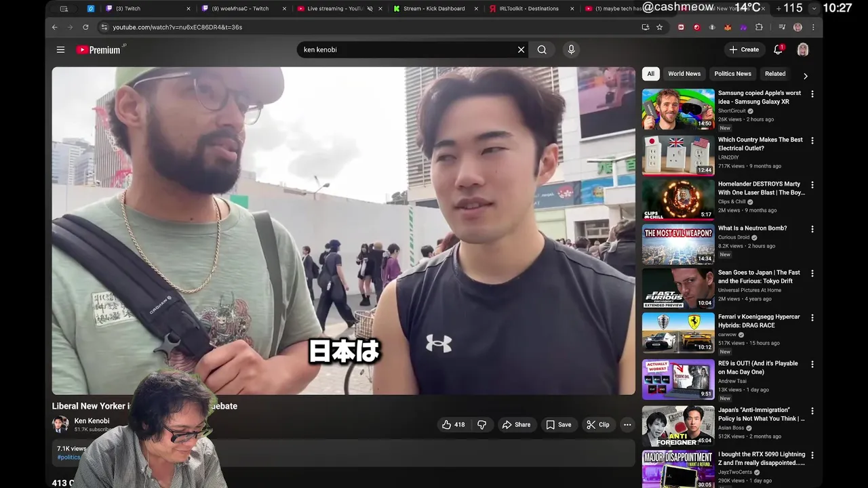The width and height of the screenshot is (868, 488).
Task: Open the MetaMask fox extension icon
Action: (x=728, y=27)
